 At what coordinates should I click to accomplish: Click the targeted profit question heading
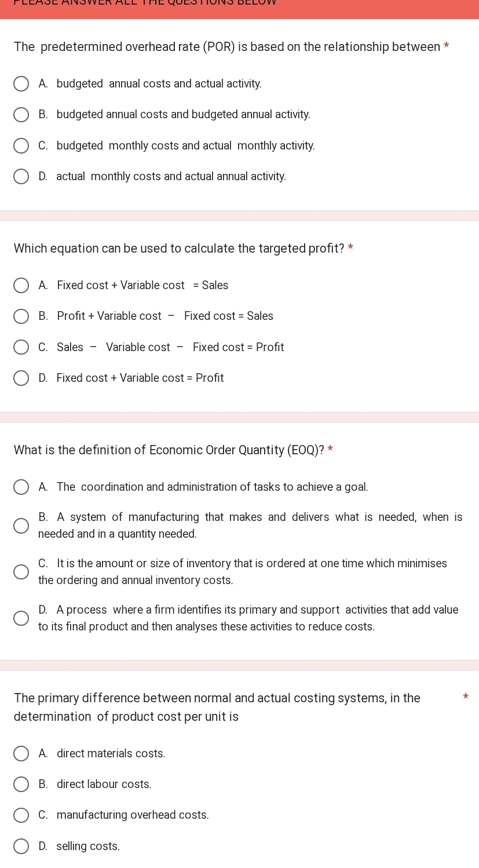pos(179,249)
